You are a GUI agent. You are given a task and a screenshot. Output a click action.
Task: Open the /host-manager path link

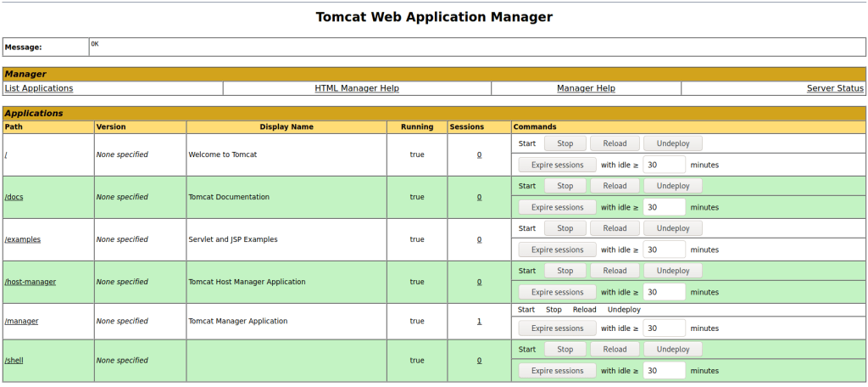click(31, 282)
